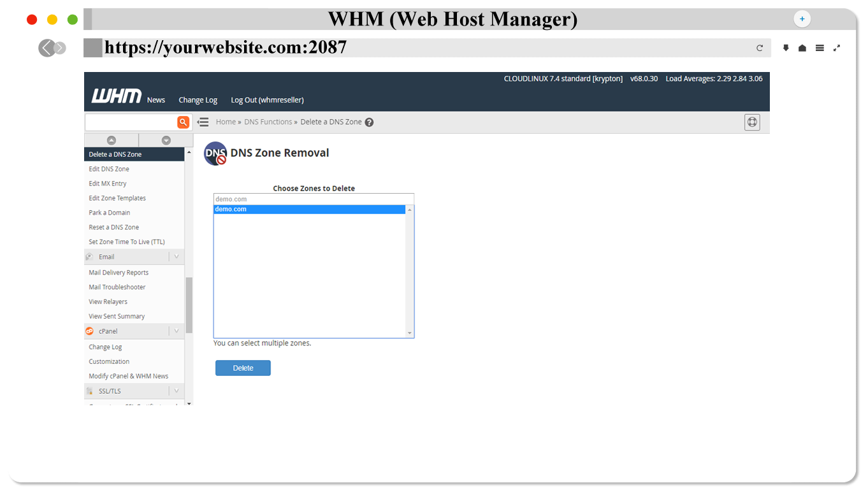Viewport: 868px width, 490px height.
Task: Open Customization
Action: coord(109,362)
